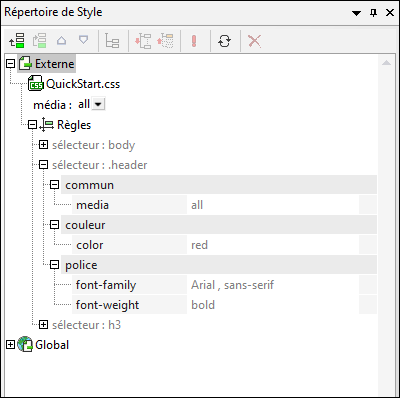This screenshot has height=398, width=400.
Task: Select the media property name
Action: (x=129, y=205)
